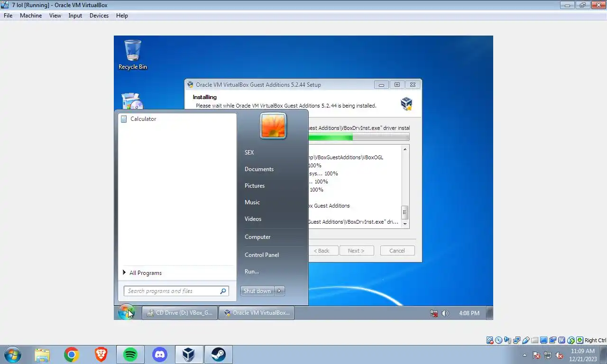Open the Machine menu
The height and width of the screenshot is (364, 607).
pyautogui.click(x=31, y=16)
